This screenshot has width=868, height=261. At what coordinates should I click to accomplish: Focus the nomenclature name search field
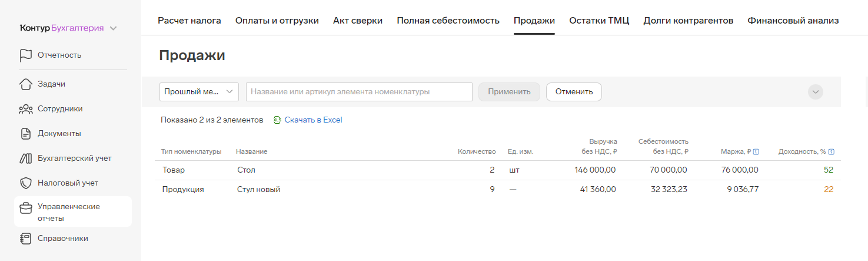coord(359,92)
